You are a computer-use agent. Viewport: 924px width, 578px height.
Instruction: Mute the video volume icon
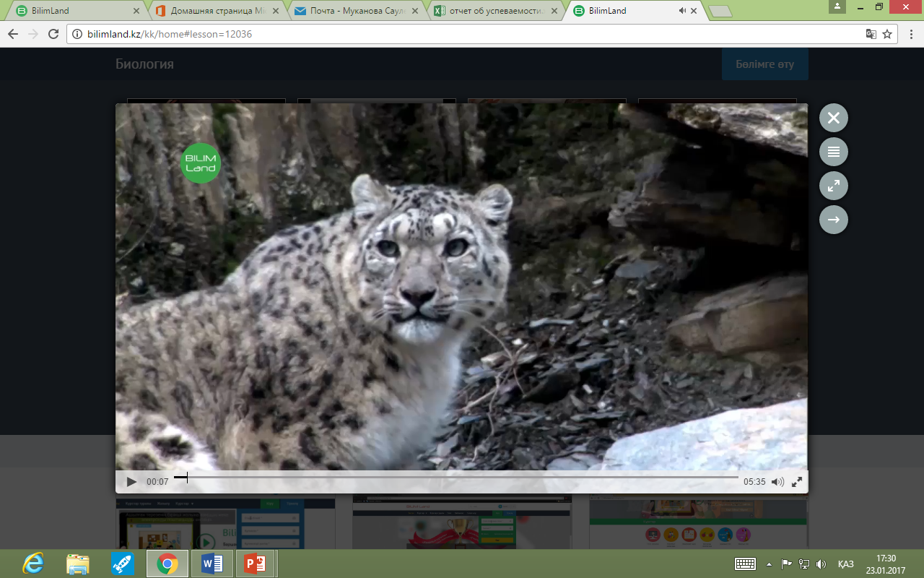point(777,482)
